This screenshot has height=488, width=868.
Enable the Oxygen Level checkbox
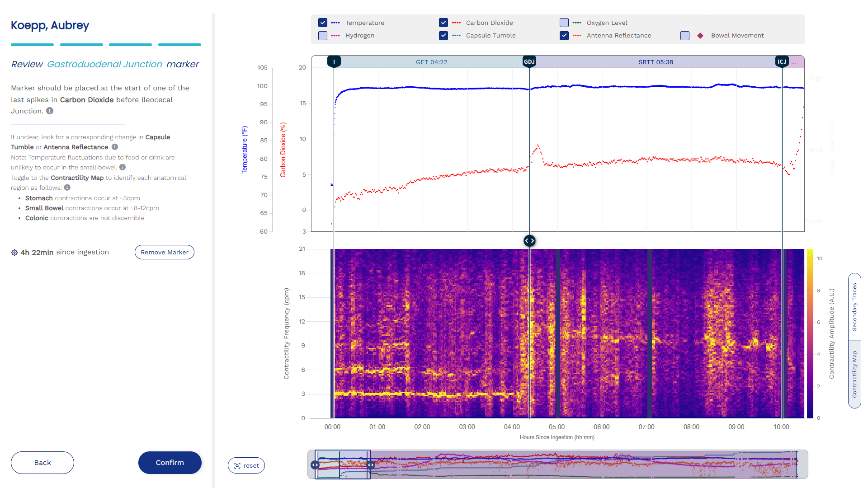(x=564, y=23)
